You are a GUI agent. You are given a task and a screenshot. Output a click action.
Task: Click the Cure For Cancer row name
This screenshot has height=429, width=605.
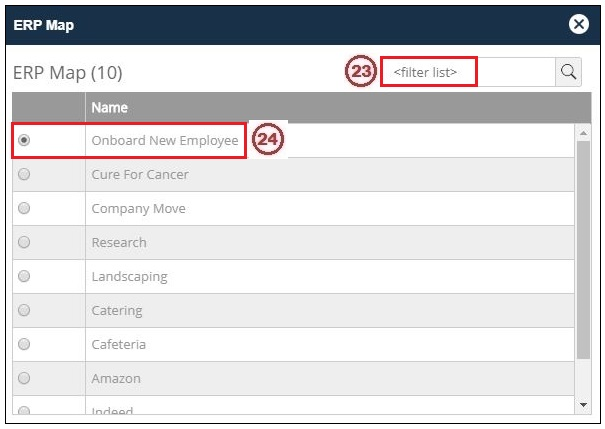pos(140,175)
